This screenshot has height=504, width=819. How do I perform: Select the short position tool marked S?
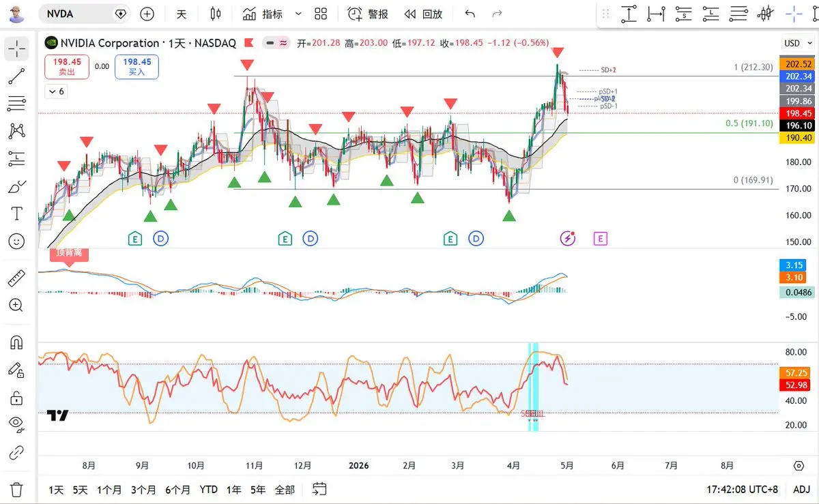tap(683, 13)
